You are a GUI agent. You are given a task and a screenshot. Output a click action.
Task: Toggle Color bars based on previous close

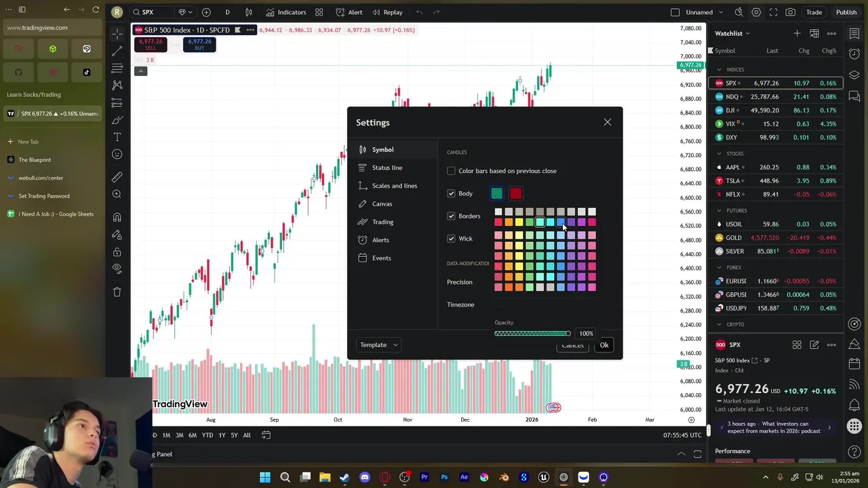click(x=451, y=171)
